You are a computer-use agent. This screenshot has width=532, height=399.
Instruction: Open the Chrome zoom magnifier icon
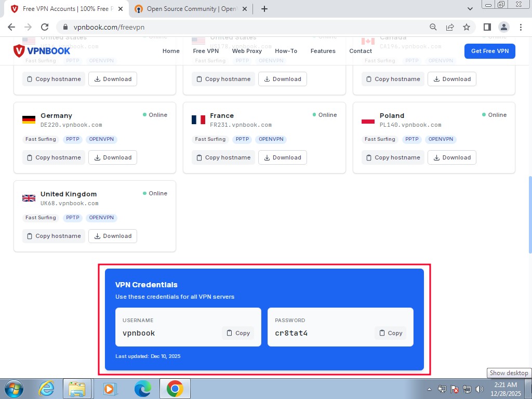click(433, 27)
